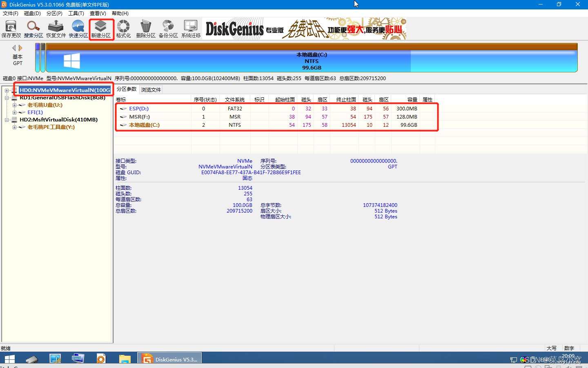Viewport: 588px width, 368px height.
Task: Open the 工具(T) menu
Action: click(76, 13)
